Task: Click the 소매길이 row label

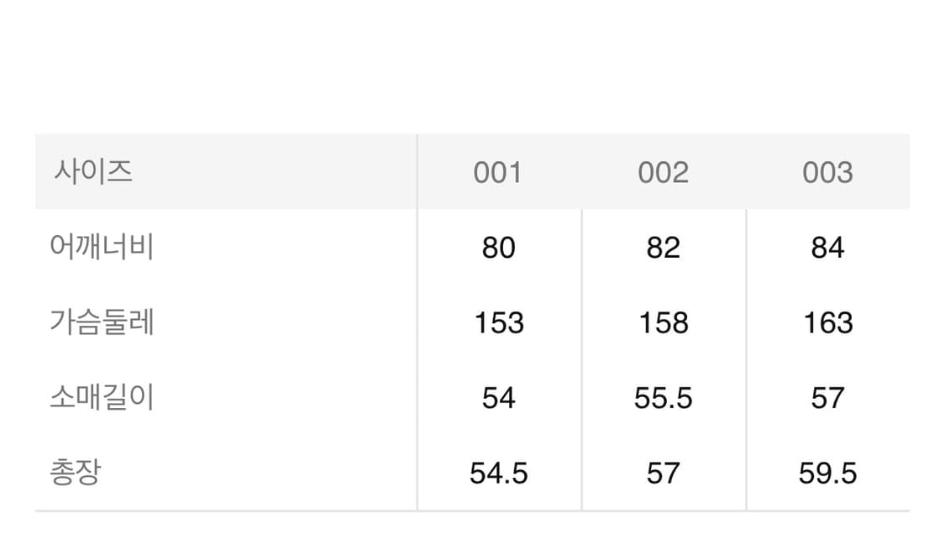Action: point(102,398)
